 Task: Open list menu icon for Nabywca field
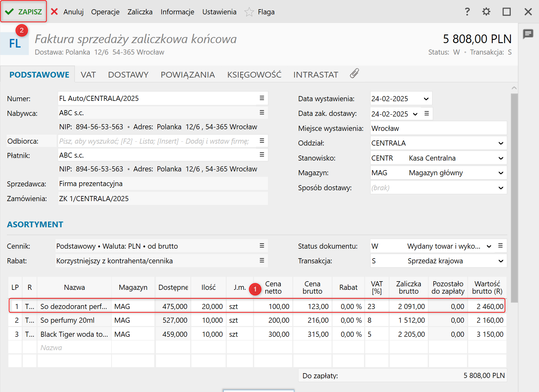point(262,112)
